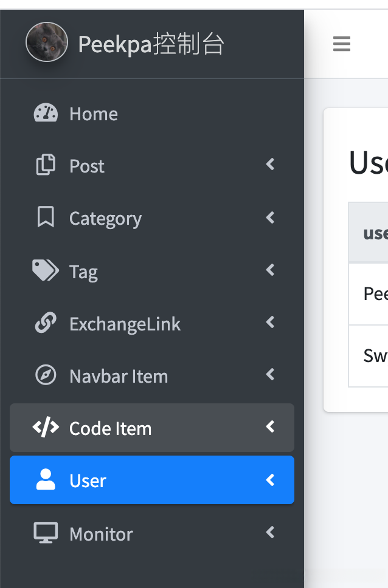Click the Post copy-pages icon
Viewport: 388px width, 588px height.
[46, 165]
